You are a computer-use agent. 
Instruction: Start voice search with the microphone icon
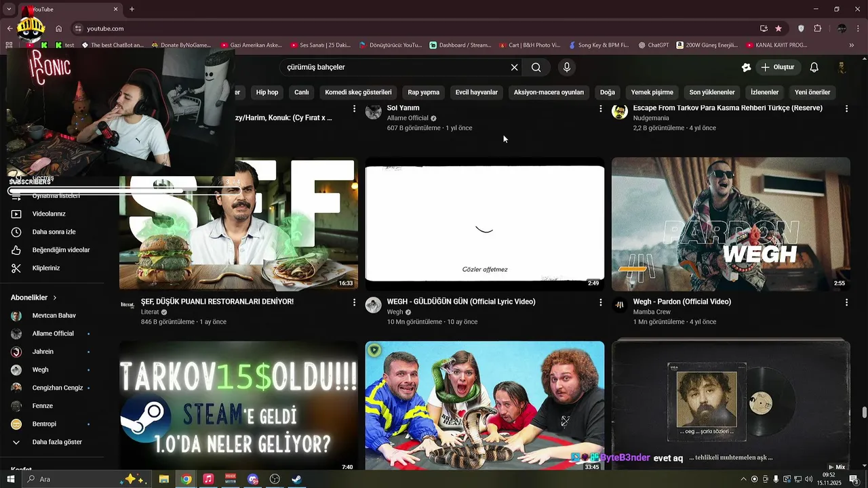(567, 67)
